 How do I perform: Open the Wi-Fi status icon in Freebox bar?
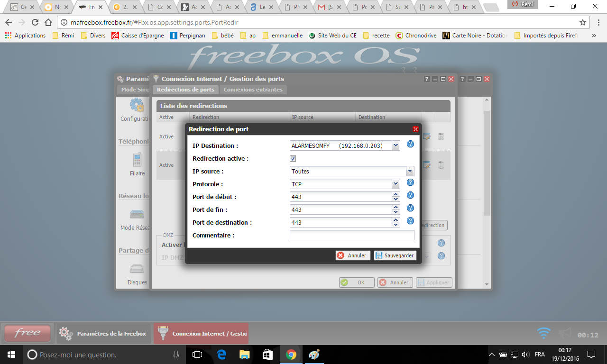coord(544,333)
